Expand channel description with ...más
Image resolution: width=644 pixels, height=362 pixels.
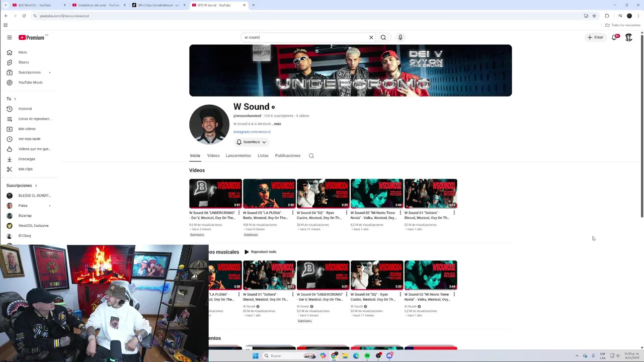276,124
